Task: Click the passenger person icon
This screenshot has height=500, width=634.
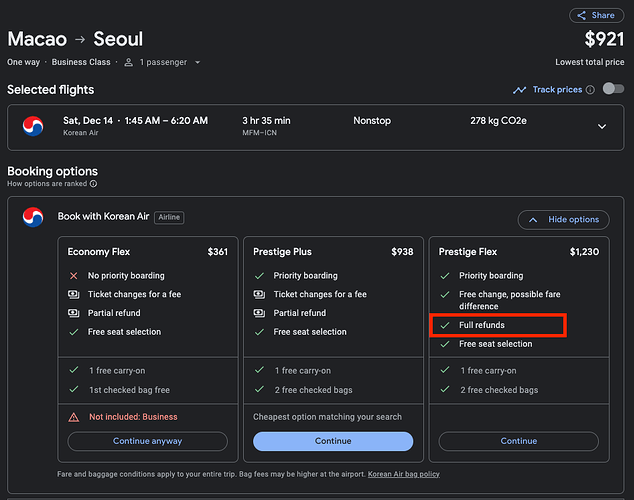Action: pyautogui.click(x=129, y=62)
